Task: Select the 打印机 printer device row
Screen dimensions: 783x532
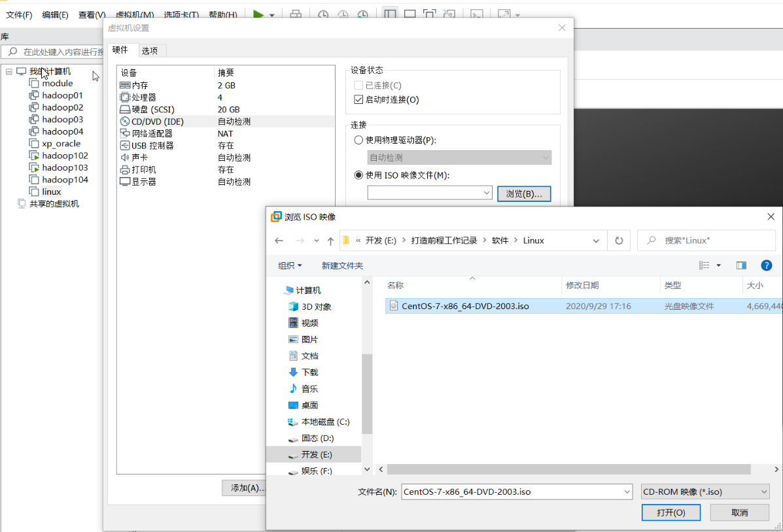Action: coord(226,170)
